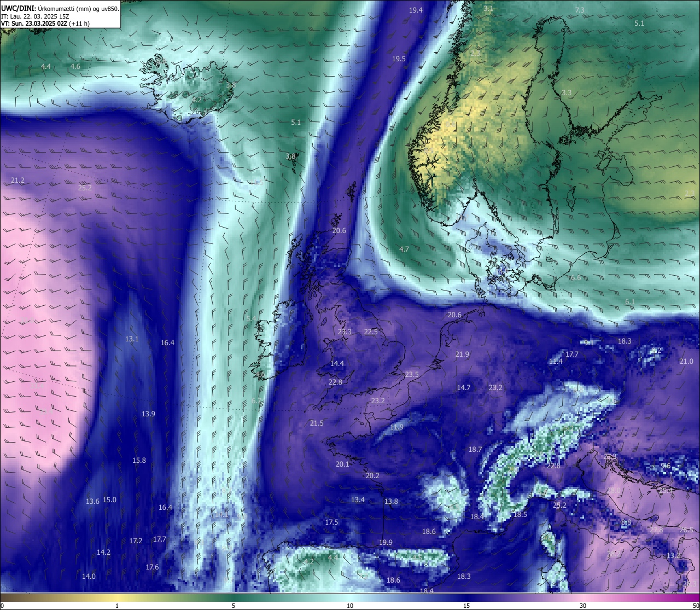Click the 14.4 value label

[337, 364]
